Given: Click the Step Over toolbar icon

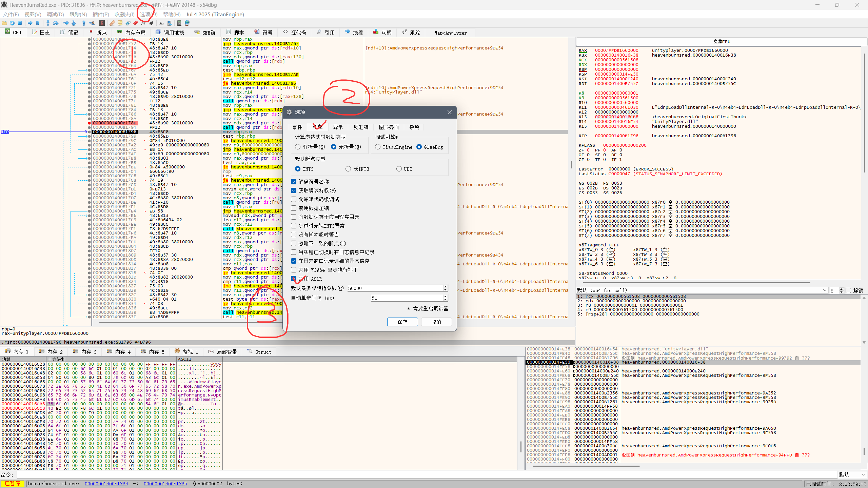Looking at the screenshot, I should [56, 23].
